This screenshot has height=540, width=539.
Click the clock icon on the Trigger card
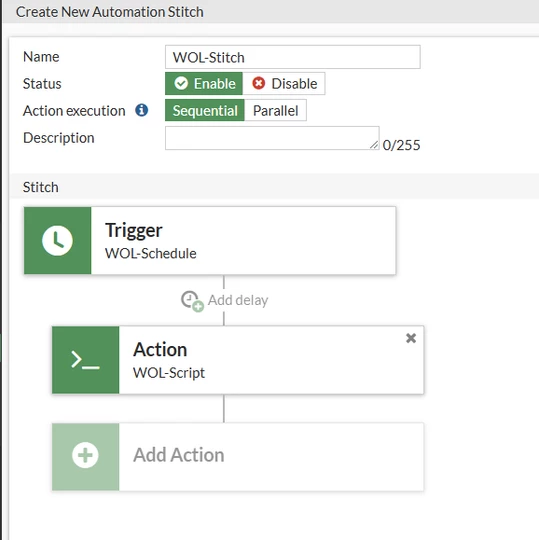point(57,241)
